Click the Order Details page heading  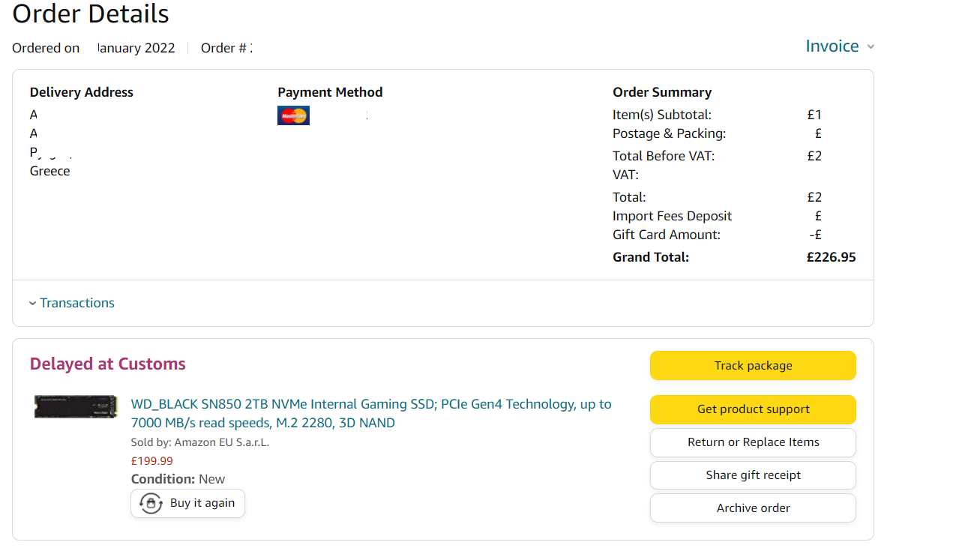point(91,13)
